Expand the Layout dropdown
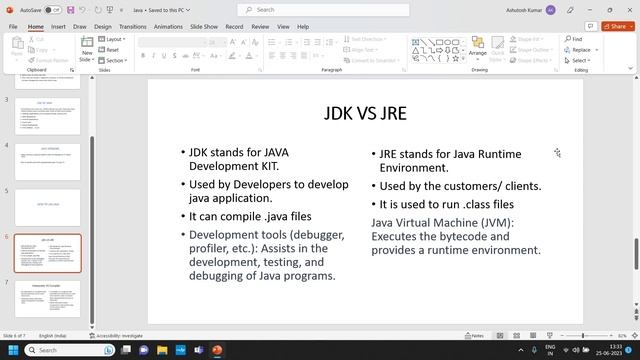The height and width of the screenshot is (360, 640). 112,39
